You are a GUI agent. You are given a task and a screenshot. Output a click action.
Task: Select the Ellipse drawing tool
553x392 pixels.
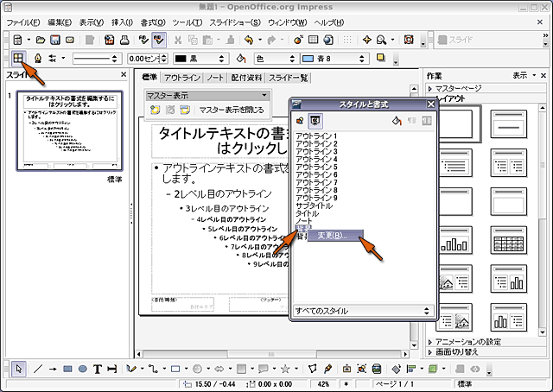[83, 369]
